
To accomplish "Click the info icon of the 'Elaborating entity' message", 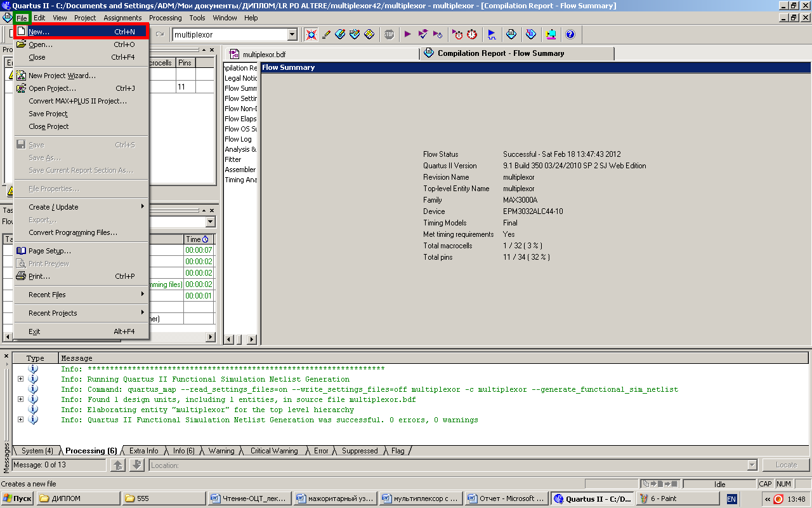I will tap(34, 410).
